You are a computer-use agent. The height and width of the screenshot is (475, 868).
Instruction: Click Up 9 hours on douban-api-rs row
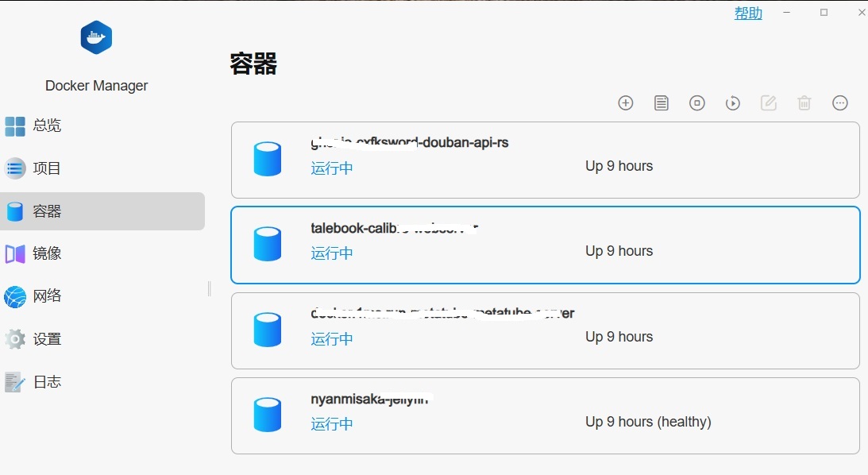click(619, 166)
